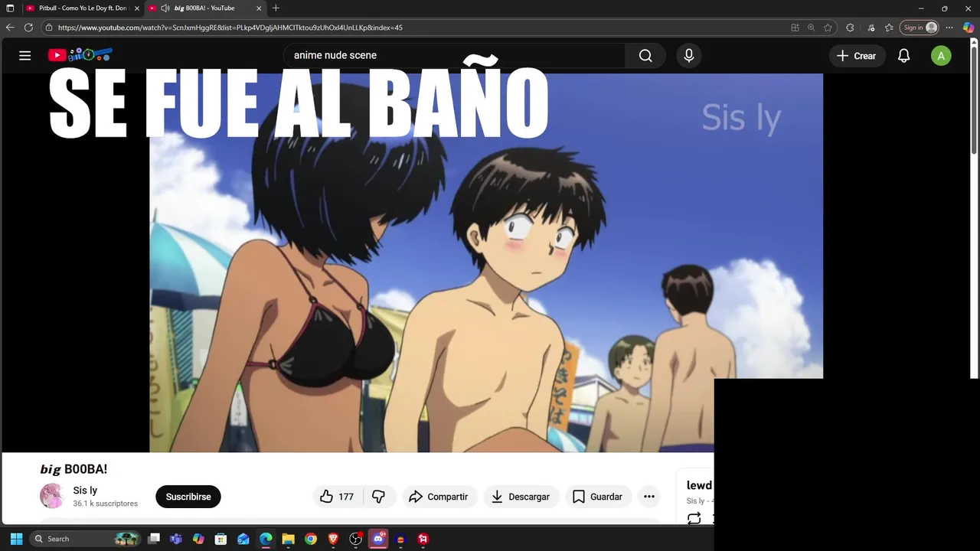Open File Explorer from the taskbar
Image resolution: width=980 pixels, height=551 pixels.
click(x=289, y=539)
